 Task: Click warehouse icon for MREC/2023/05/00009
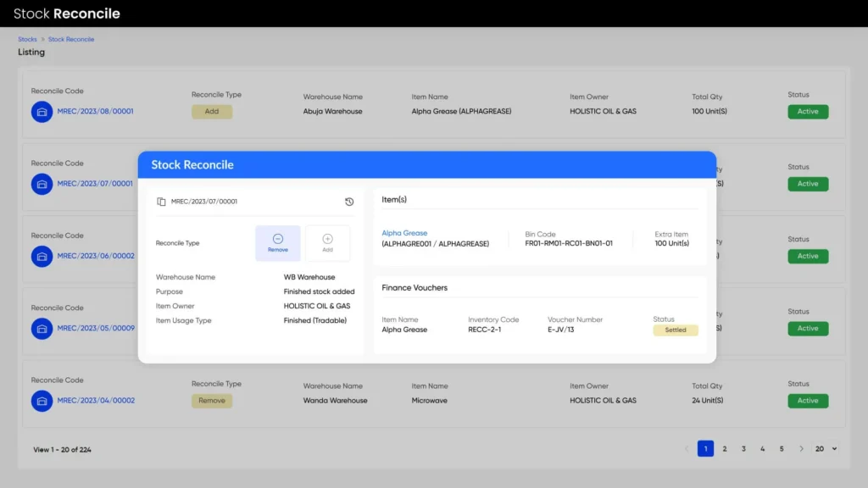pos(42,328)
